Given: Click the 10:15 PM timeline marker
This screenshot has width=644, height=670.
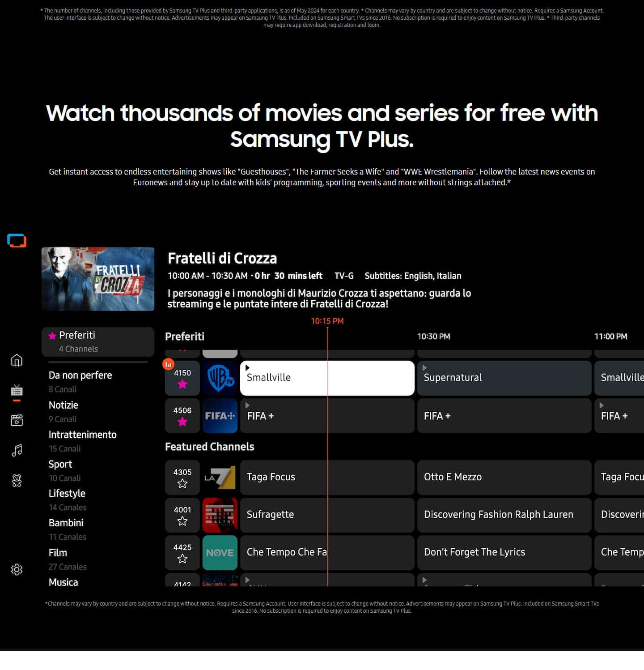Looking at the screenshot, I should tap(327, 321).
